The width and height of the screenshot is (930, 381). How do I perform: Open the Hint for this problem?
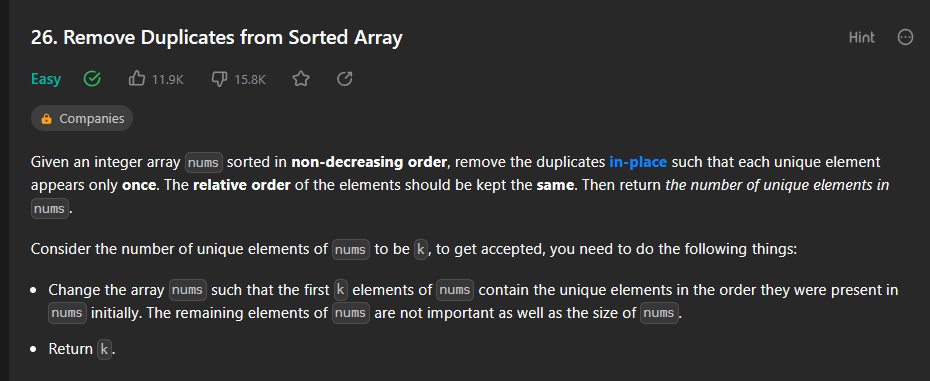(x=861, y=37)
